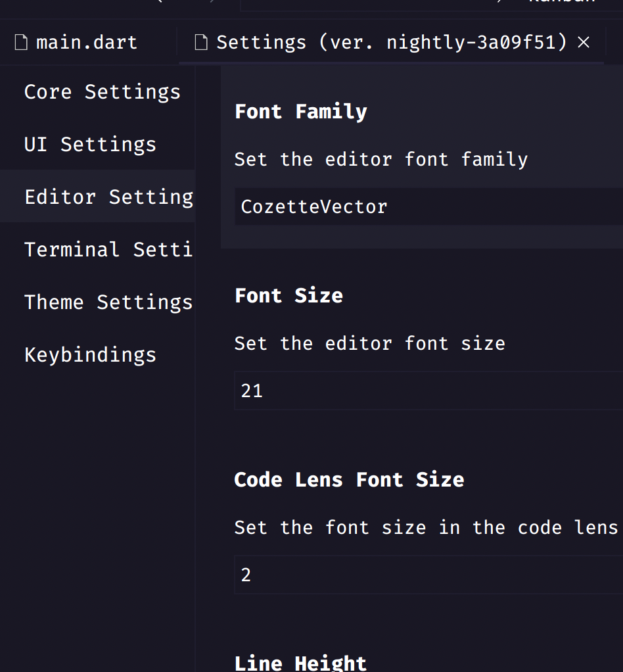The width and height of the screenshot is (623, 672).
Task: Open UI Settings section
Action: (x=90, y=144)
